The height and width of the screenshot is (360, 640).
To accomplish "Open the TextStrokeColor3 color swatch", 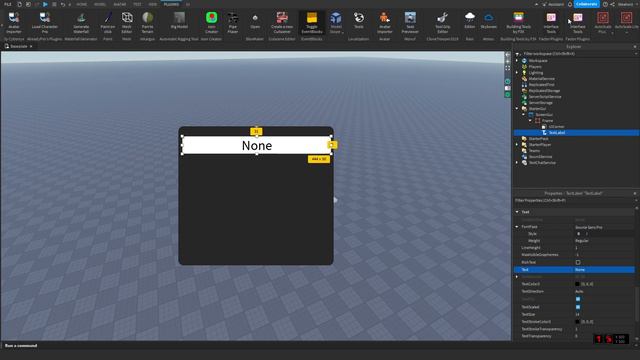I will coord(577,322).
